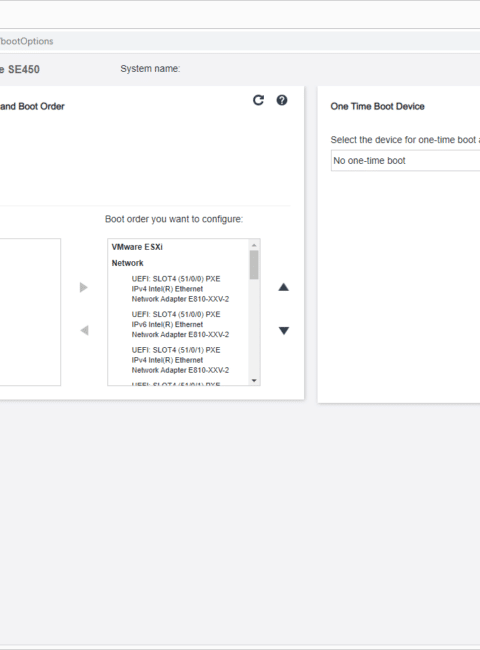Select SLOT4 (51/0/0) PXE IPv6 entry
Screen dimensions: 480x650
click(180, 325)
